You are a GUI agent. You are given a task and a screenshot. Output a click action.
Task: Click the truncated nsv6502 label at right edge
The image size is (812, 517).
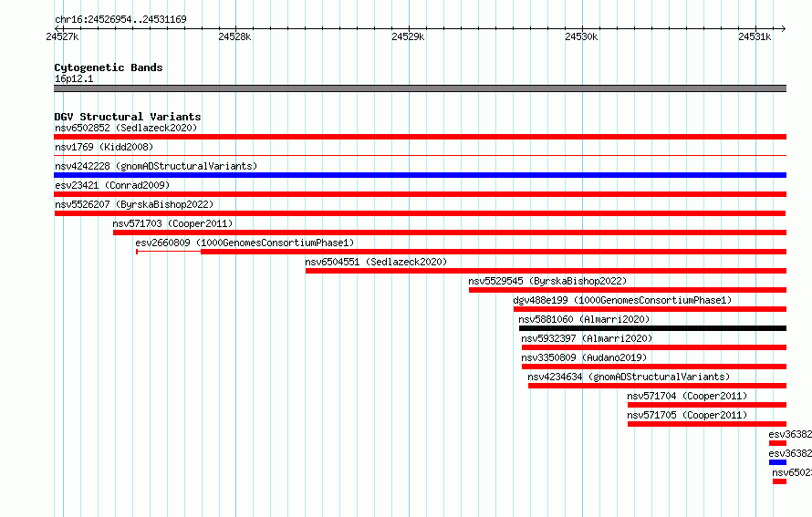pos(792,472)
